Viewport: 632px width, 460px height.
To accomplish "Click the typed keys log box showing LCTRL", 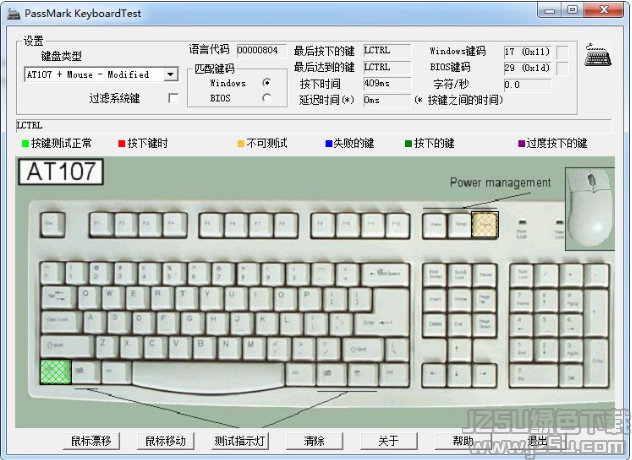I will pos(314,125).
